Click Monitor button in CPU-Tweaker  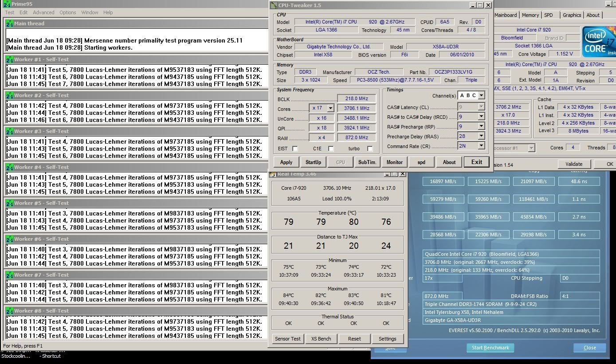[394, 162]
